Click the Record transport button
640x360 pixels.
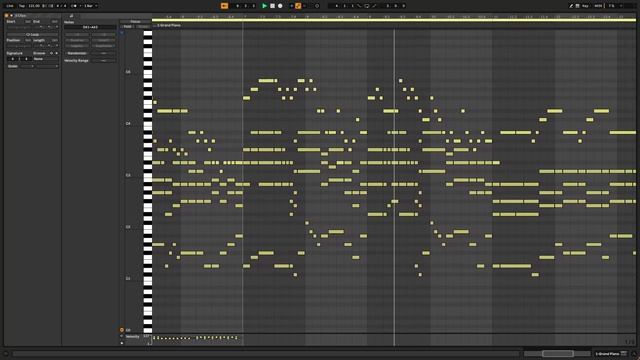click(x=280, y=6)
